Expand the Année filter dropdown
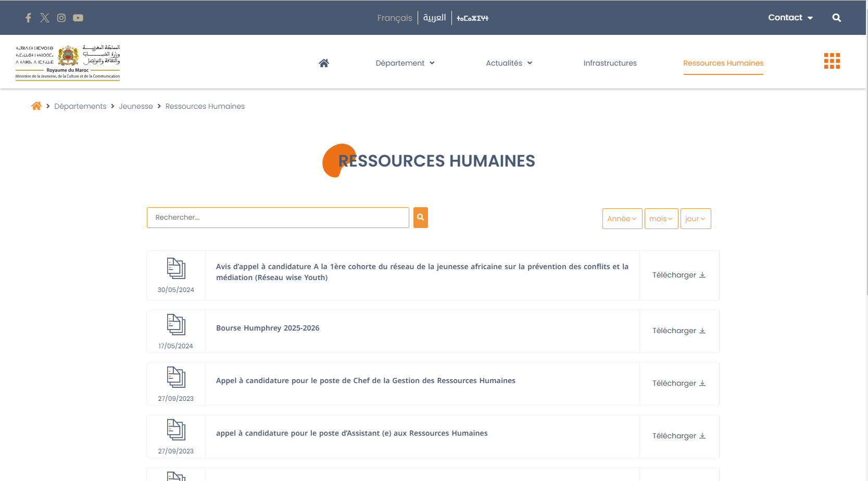The width and height of the screenshot is (868, 481). click(x=622, y=219)
